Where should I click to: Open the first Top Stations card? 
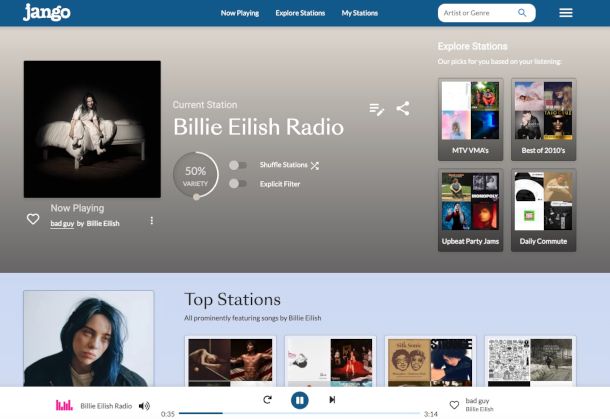pyautogui.click(x=230, y=361)
